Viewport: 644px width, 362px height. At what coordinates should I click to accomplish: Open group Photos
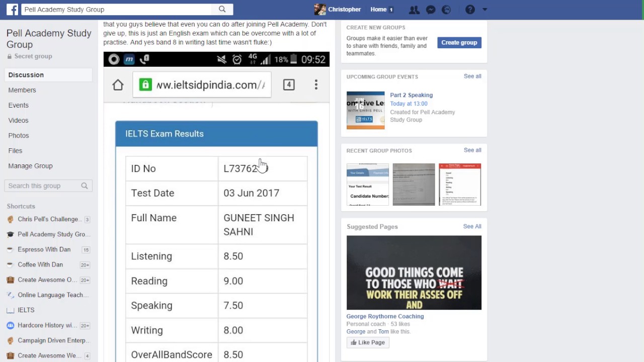tap(19, 135)
